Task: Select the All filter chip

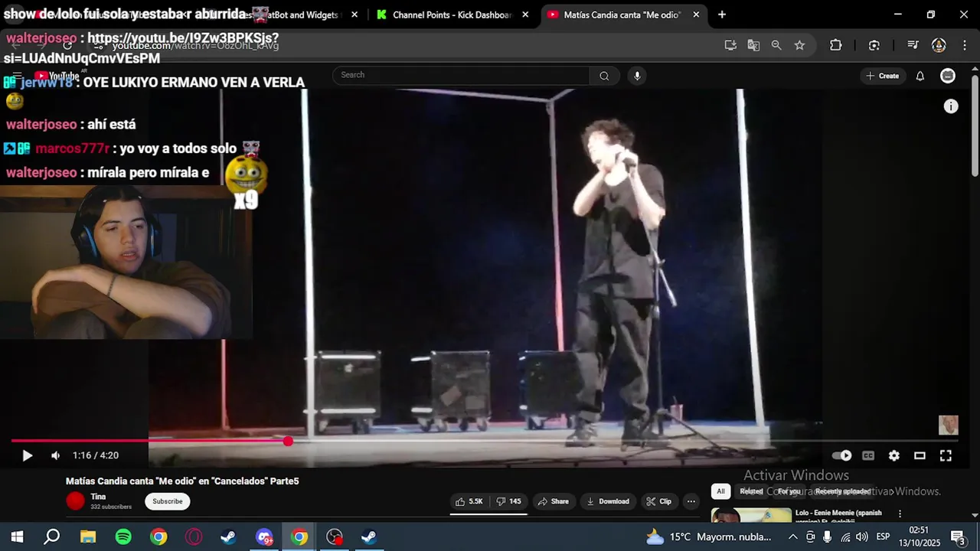Action: [x=720, y=491]
